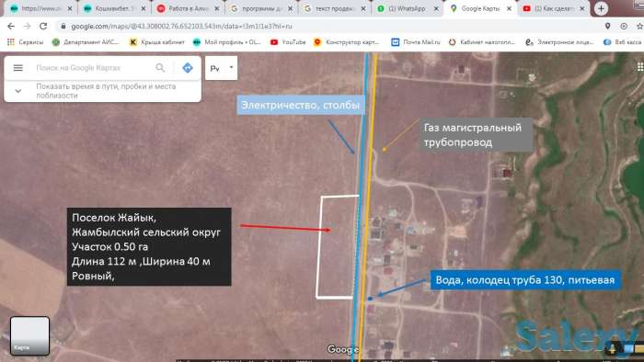
Task: Open the Электронное лице... bookmark
Action: [559, 42]
